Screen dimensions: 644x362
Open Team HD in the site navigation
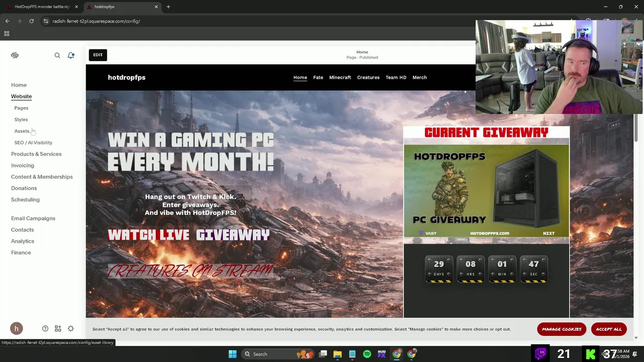point(396,77)
